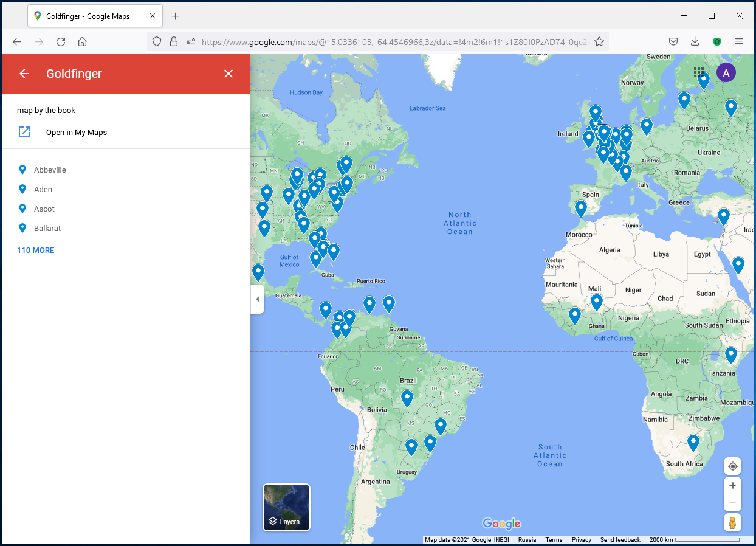
Task: Click Open in My Maps link
Action: pos(77,132)
